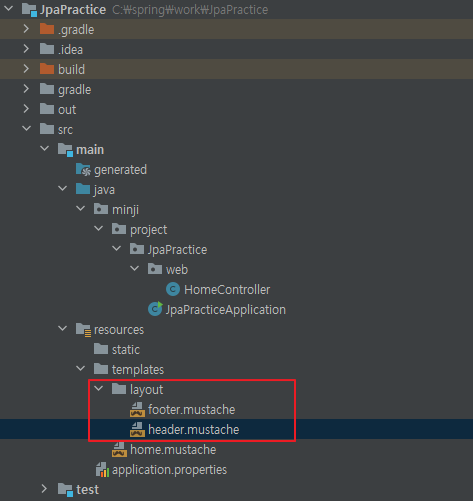The image size is (473, 501).
Task: Select the templates folder label
Action: coord(138,370)
